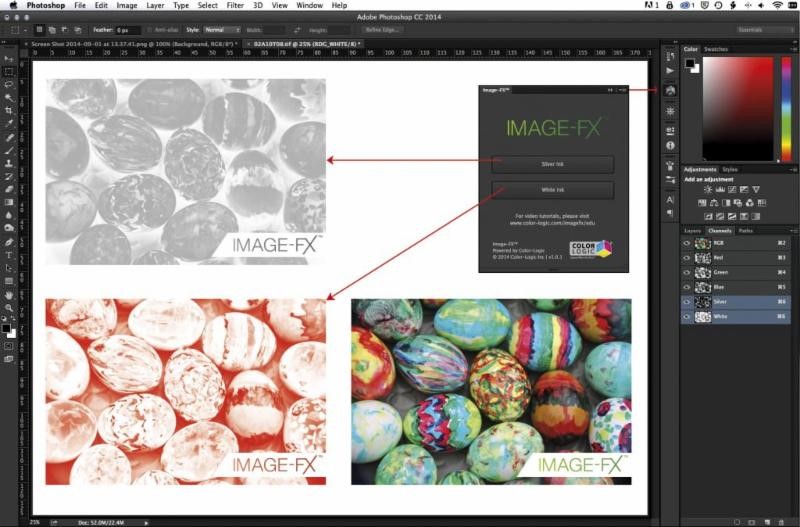Toggle visibility of RGB channel
Viewport: 800px width, 527px height.
coord(687,243)
